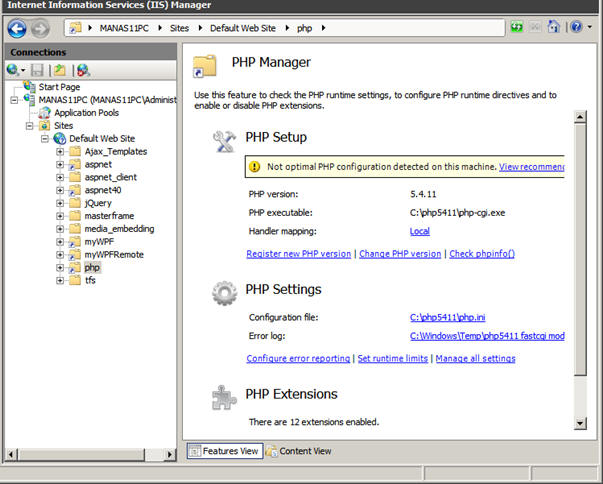Click the vertical scrollbar down arrow
The width and height of the screenshot is (603, 484).
(580, 424)
